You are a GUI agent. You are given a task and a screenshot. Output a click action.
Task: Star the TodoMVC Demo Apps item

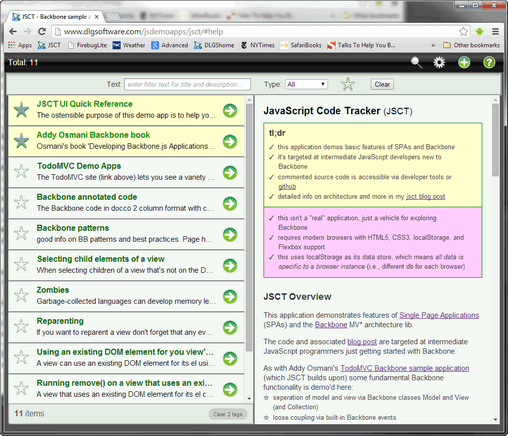[x=21, y=171]
